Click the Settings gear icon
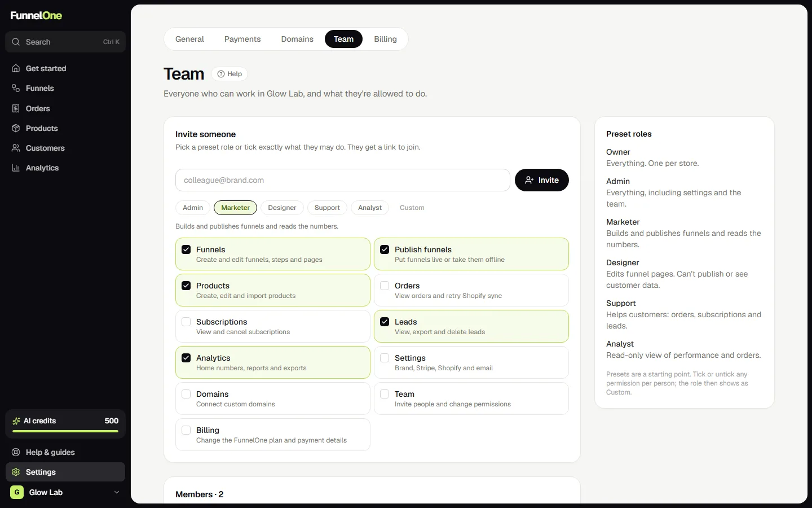 (x=16, y=472)
